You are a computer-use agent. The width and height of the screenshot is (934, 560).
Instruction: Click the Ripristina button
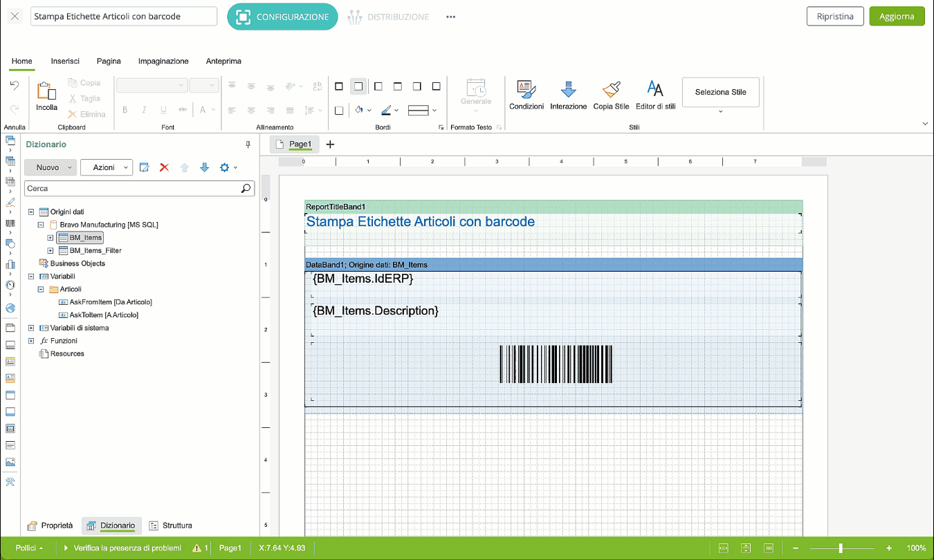(835, 17)
